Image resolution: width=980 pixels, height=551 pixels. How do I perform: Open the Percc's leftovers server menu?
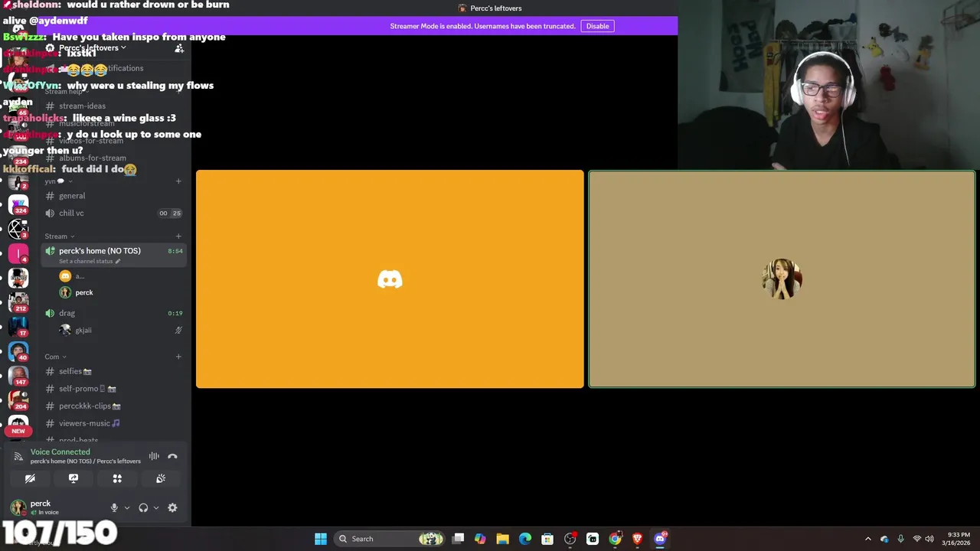click(x=92, y=47)
